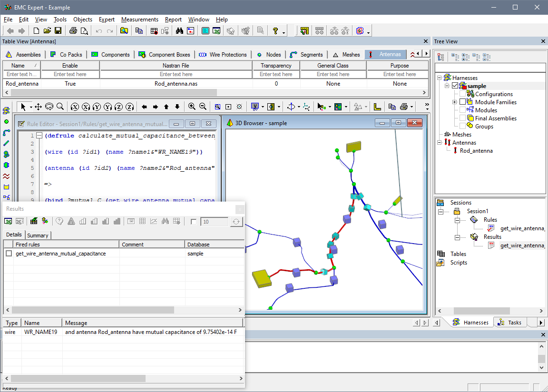Click the Name filter text field
The height and width of the screenshot is (392, 548).
tap(21, 74)
